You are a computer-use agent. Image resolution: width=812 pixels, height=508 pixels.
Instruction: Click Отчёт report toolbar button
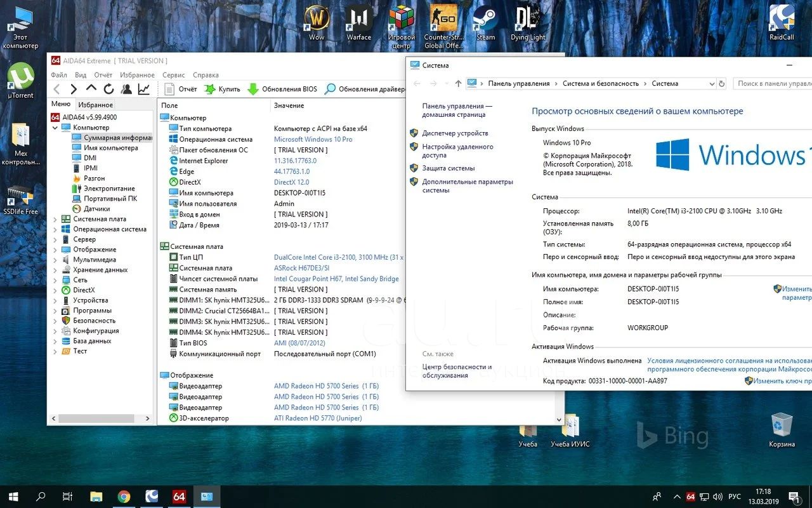[x=181, y=89]
